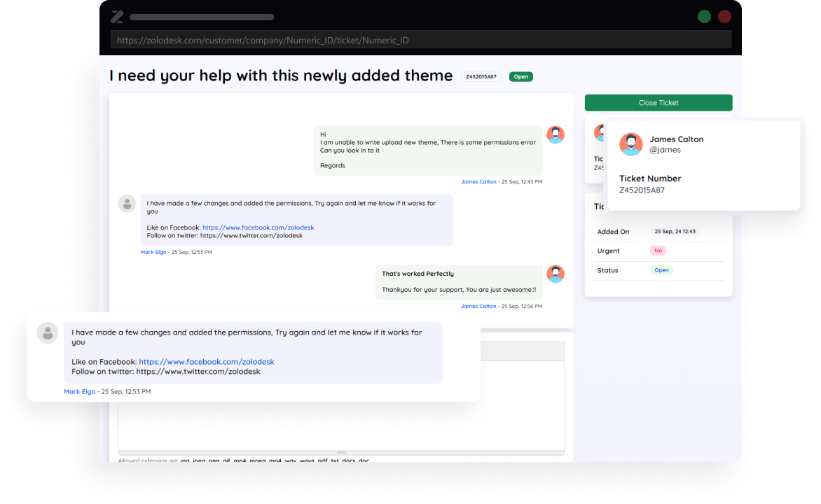
Task: Click inside the reply text editor area
Action: [341, 405]
